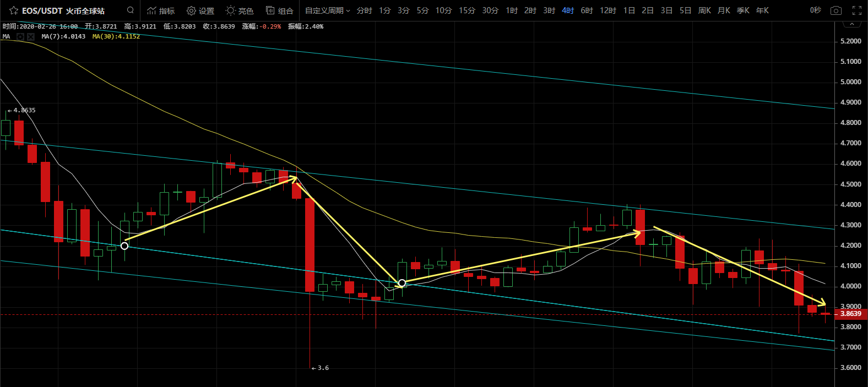Click the 收:3.8639 close price
The image size is (868, 387).
coord(219,26)
